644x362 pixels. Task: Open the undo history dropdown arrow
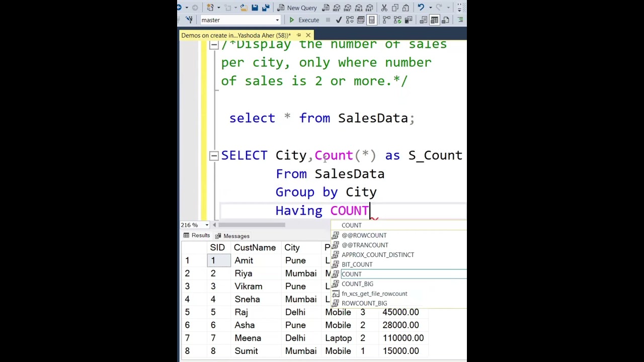click(430, 8)
